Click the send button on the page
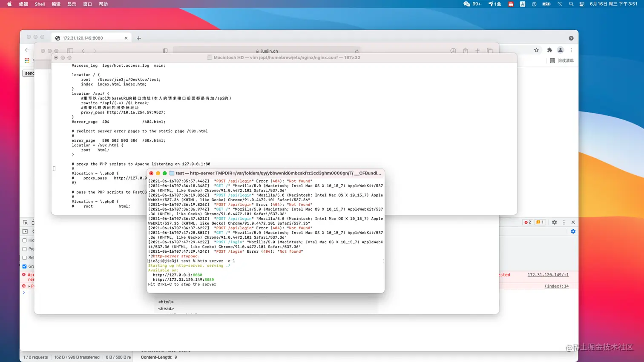Viewport: 644px width, 362px height. coord(29,73)
